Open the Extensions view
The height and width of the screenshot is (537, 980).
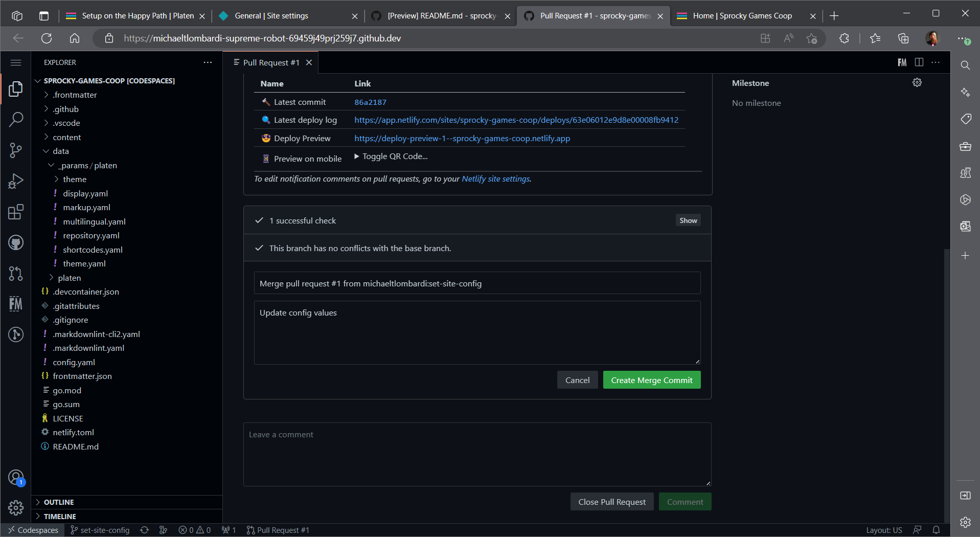pos(16,212)
